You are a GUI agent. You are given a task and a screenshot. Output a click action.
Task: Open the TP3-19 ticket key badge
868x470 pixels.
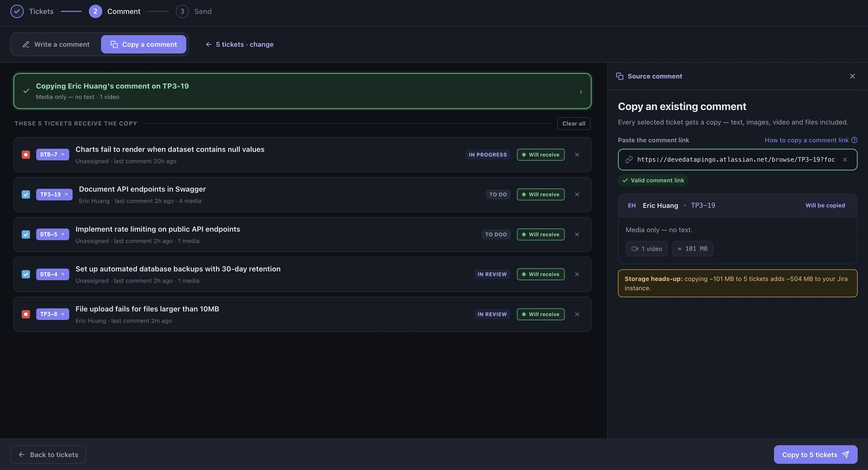(54, 194)
